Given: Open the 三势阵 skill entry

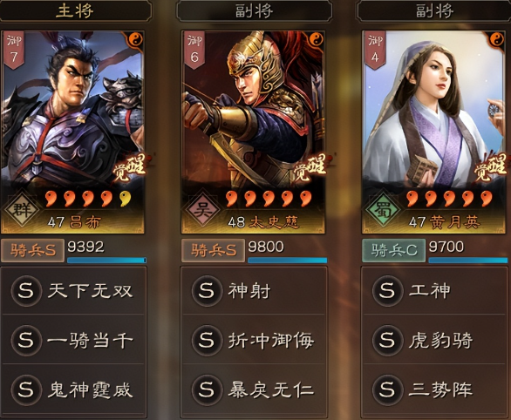Looking at the screenshot, I should 435,390.
